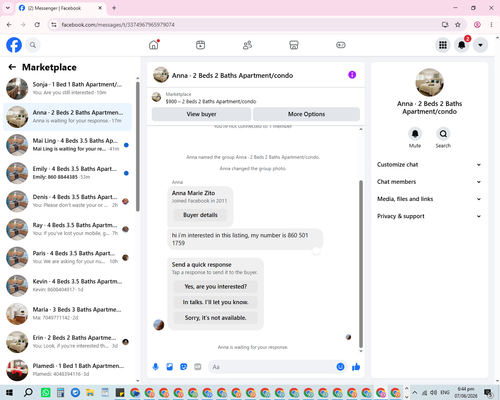Click the browser address bar URL

118,25
